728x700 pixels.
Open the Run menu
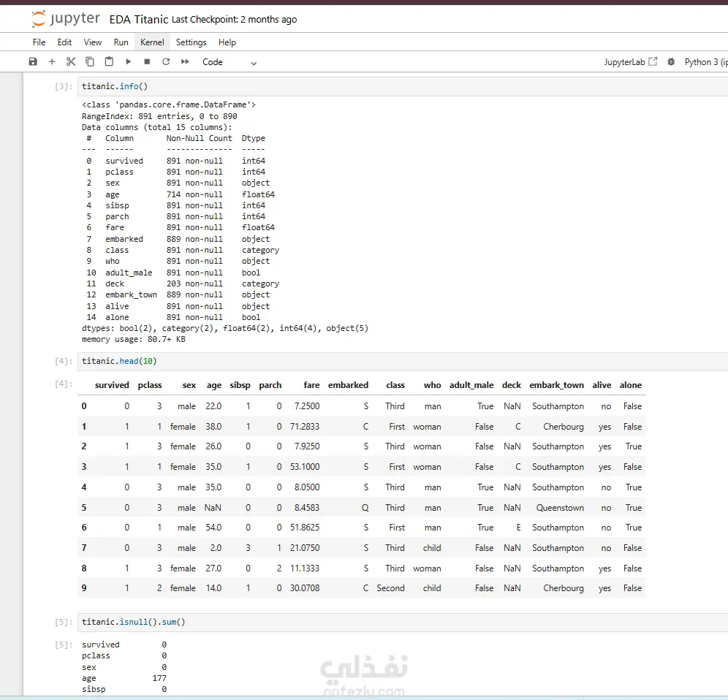[121, 42]
